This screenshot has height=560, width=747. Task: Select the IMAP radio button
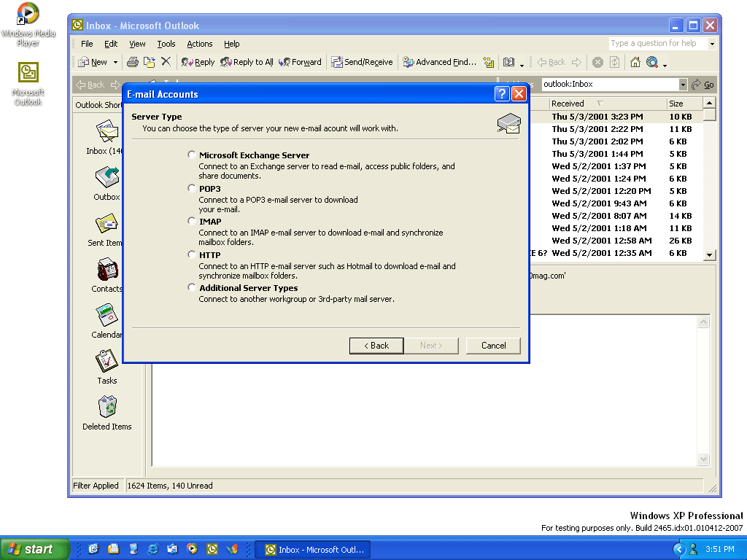pos(192,221)
